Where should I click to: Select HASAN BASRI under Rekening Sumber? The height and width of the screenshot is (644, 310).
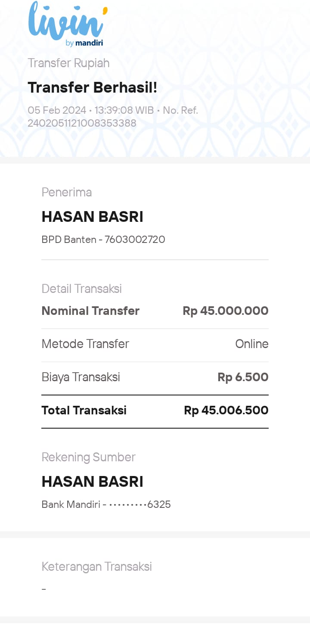[92, 482]
